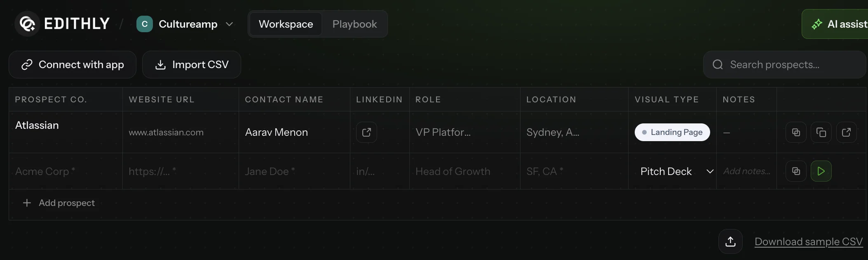Click the Edithly logo icon
The height and width of the screenshot is (260, 868).
(x=27, y=24)
